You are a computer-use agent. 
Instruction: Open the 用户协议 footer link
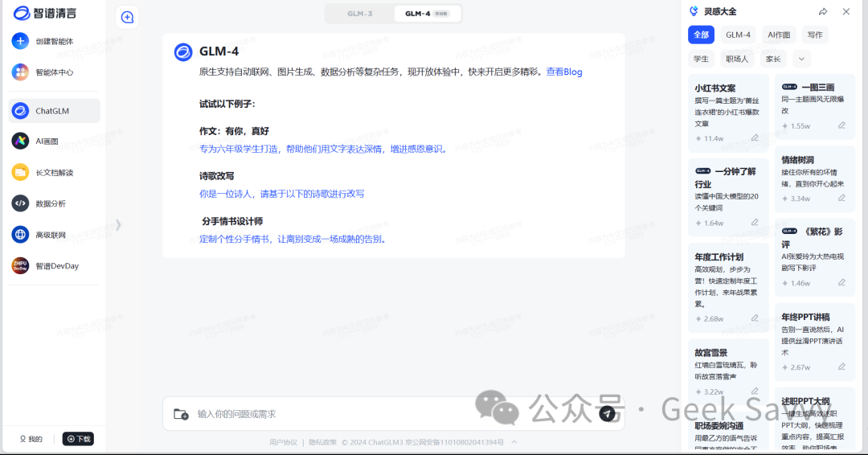(283, 442)
